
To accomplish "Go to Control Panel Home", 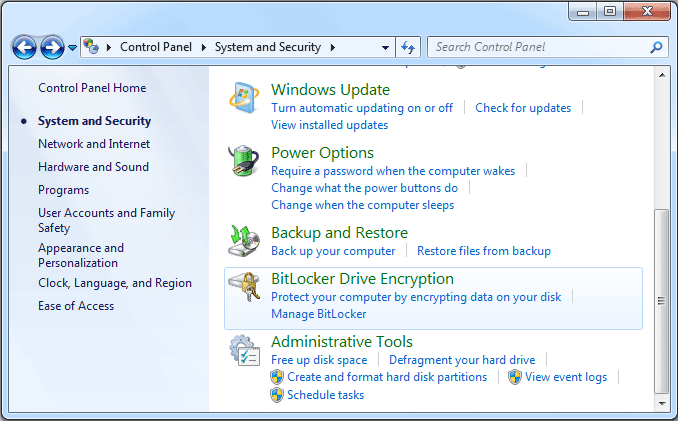I will [x=92, y=88].
